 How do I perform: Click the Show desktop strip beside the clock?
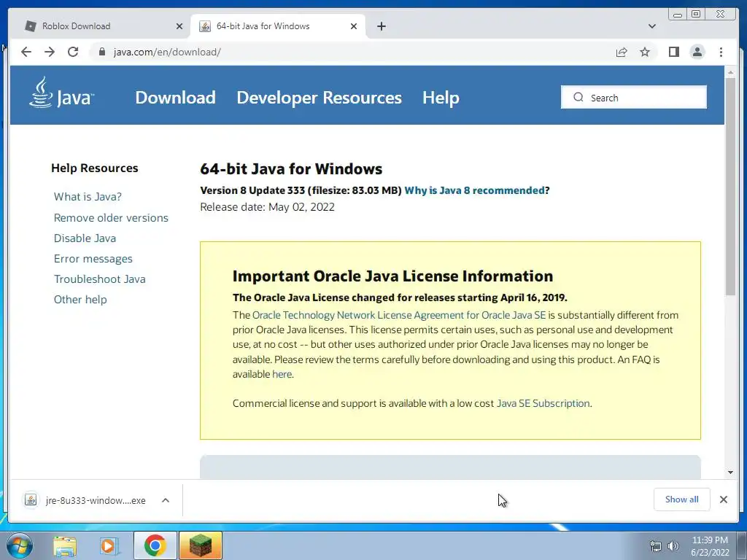pyautogui.click(x=742, y=545)
